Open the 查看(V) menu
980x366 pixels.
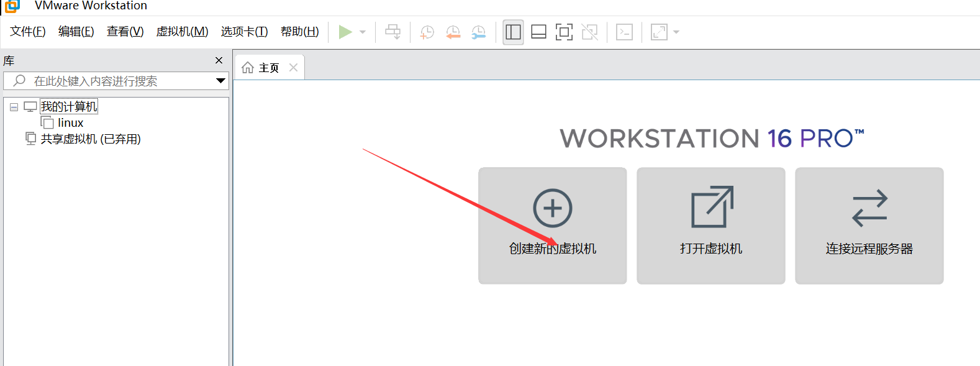(125, 32)
